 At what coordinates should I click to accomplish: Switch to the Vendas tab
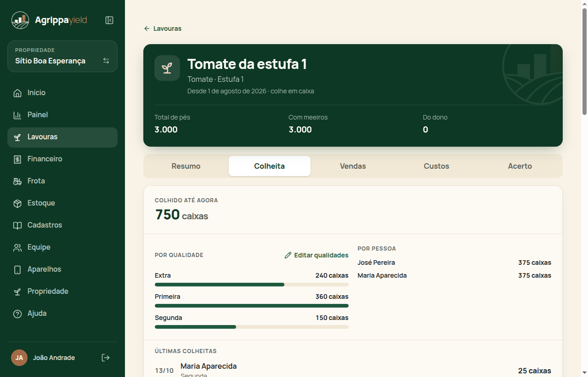coord(353,166)
